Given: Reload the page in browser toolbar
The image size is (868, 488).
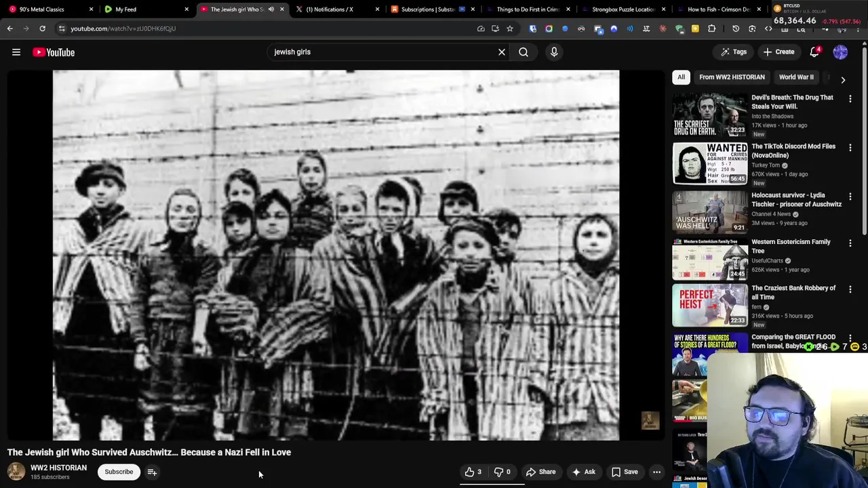Looking at the screenshot, I should (42, 28).
